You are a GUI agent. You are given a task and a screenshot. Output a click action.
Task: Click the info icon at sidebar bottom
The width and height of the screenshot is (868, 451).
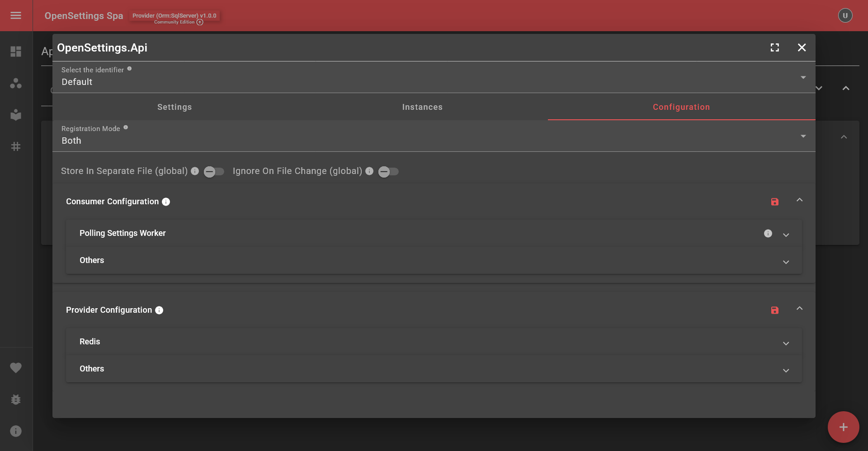16,431
